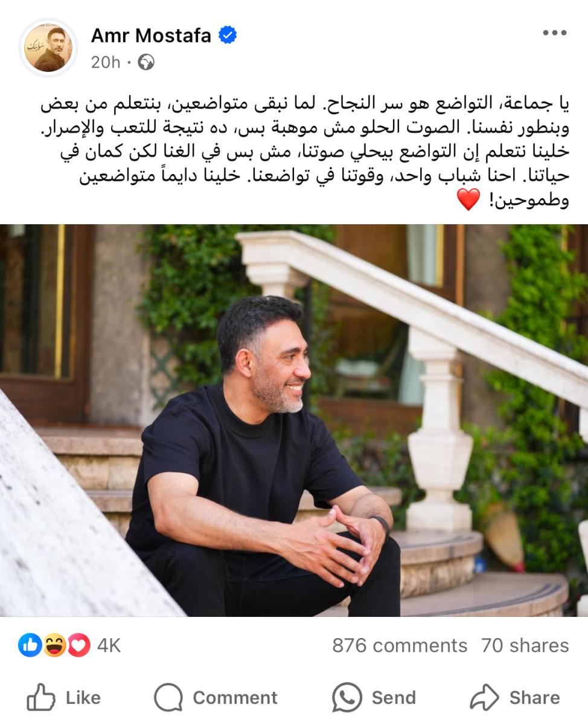Toggle the Like button label
Screen dimensions: 588x725
[83, 698]
